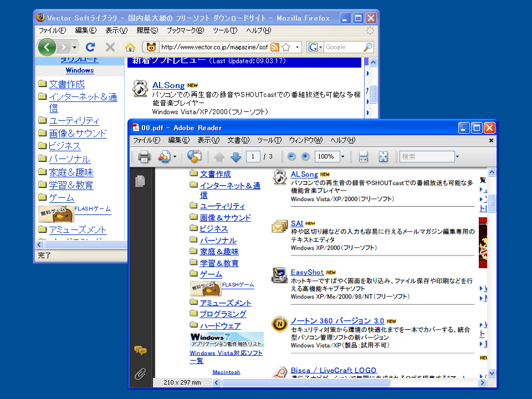Screen dimensions: 532x399
Task: Zoom out with minus icon in Reader
Action: pos(291,156)
